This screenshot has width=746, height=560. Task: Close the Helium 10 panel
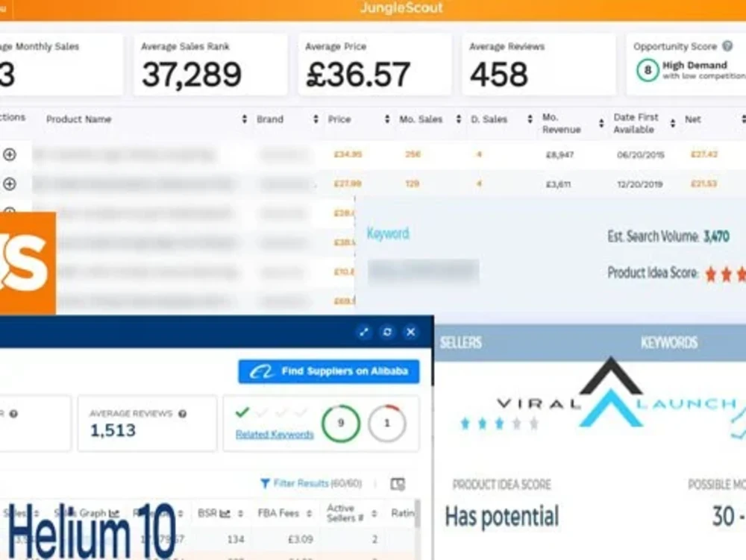pyautogui.click(x=410, y=332)
